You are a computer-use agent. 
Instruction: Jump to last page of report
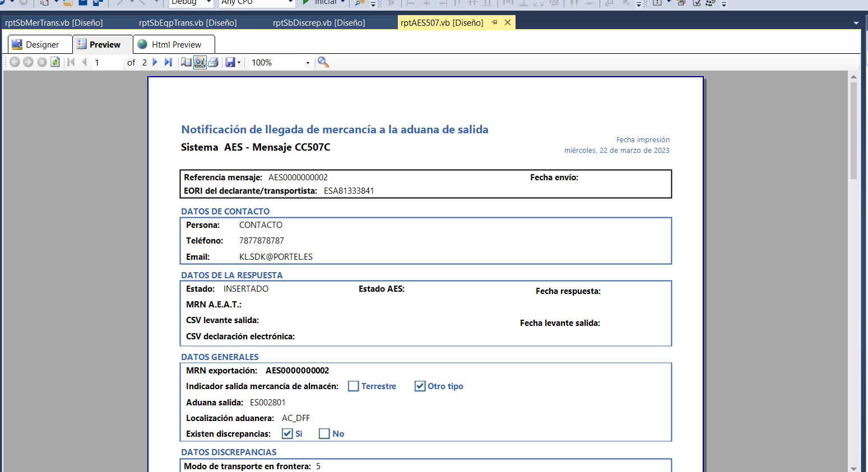pos(168,62)
